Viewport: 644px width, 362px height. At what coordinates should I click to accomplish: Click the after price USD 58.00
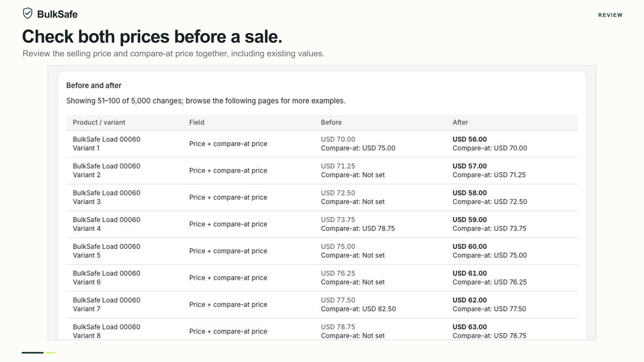coord(470,193)
